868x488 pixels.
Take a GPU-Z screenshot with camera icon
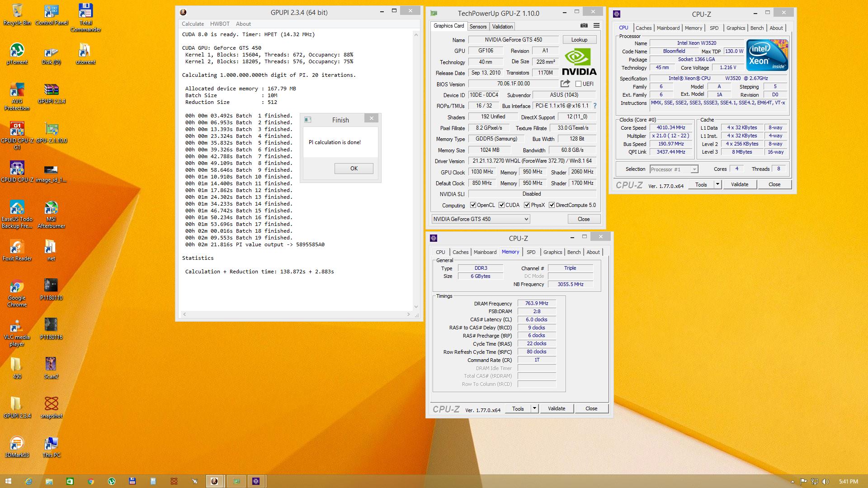tap(584, 26)
